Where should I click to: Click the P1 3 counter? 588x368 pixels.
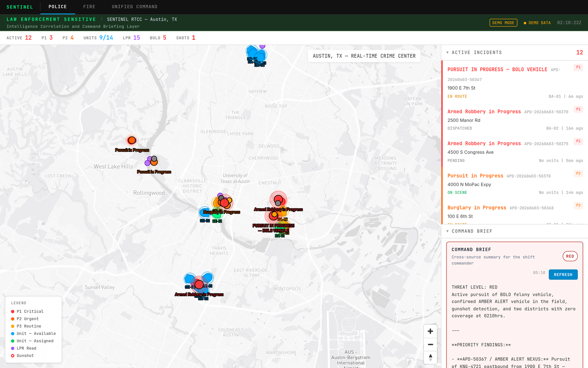(x=47, y=38)
